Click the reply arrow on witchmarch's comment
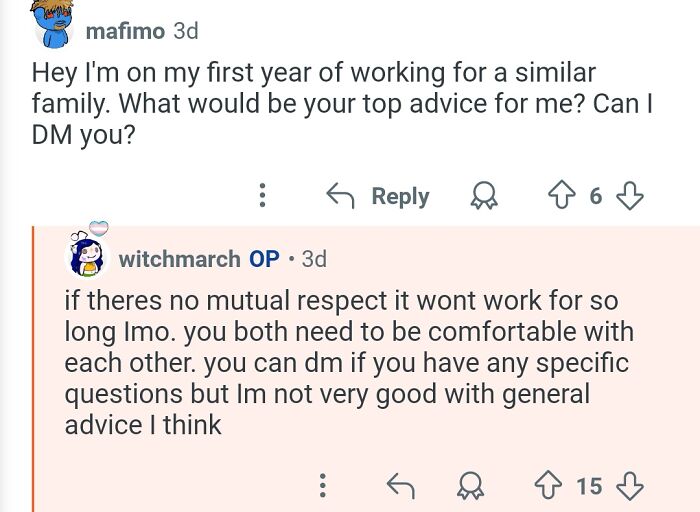The height and width of the screenshot is (512, 700). [400, 486]
